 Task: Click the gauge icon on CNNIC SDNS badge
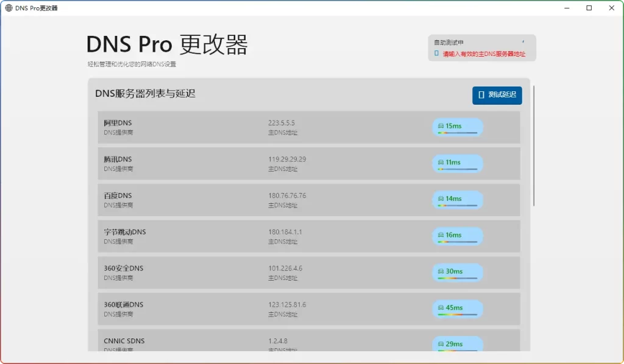[441, 343]
